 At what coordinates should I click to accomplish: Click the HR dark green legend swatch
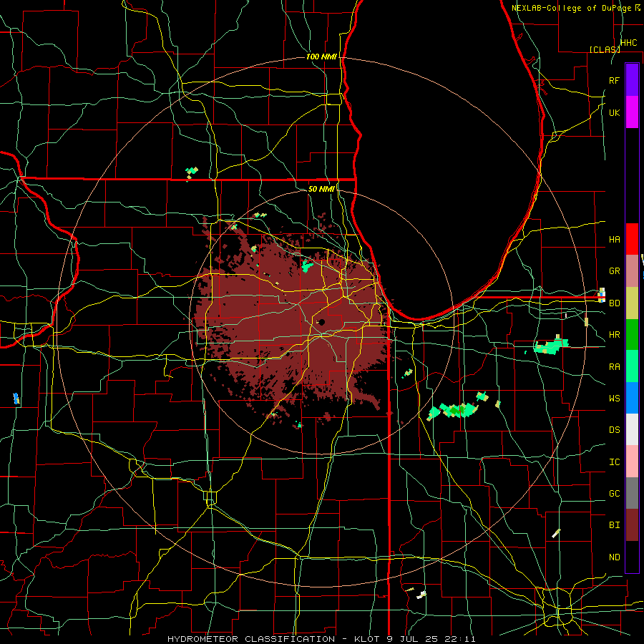(x=632, y=334)
